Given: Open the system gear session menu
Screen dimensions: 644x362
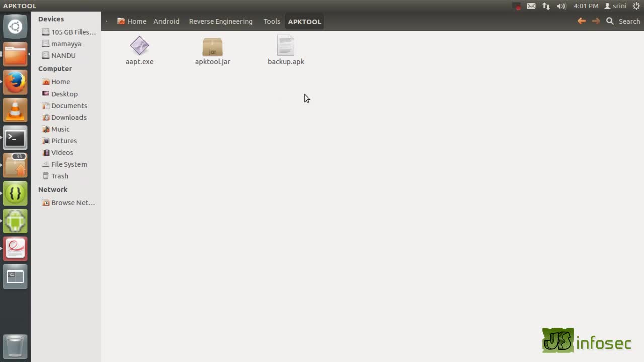Looking at the screenshot, I should pos(636,6).
